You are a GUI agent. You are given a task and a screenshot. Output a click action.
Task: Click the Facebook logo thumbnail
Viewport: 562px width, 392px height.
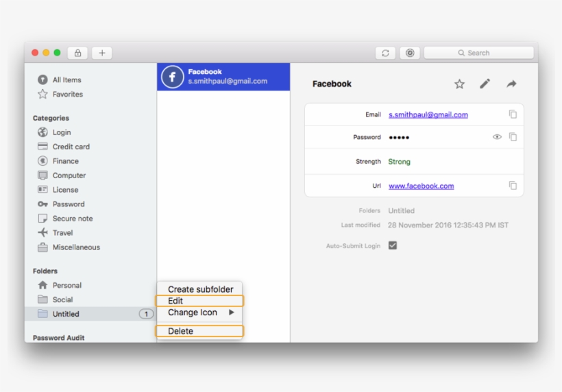click(x=173, y=77)
